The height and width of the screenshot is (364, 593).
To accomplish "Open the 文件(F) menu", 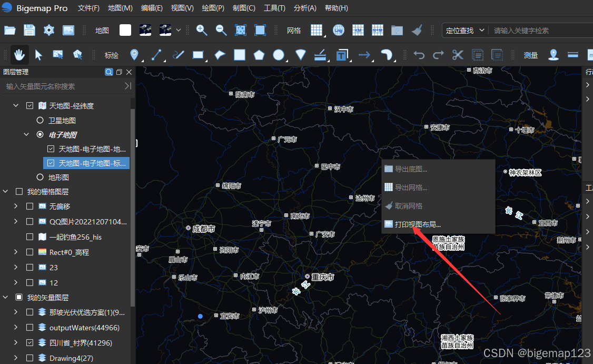I will click(x=88, y=8).
